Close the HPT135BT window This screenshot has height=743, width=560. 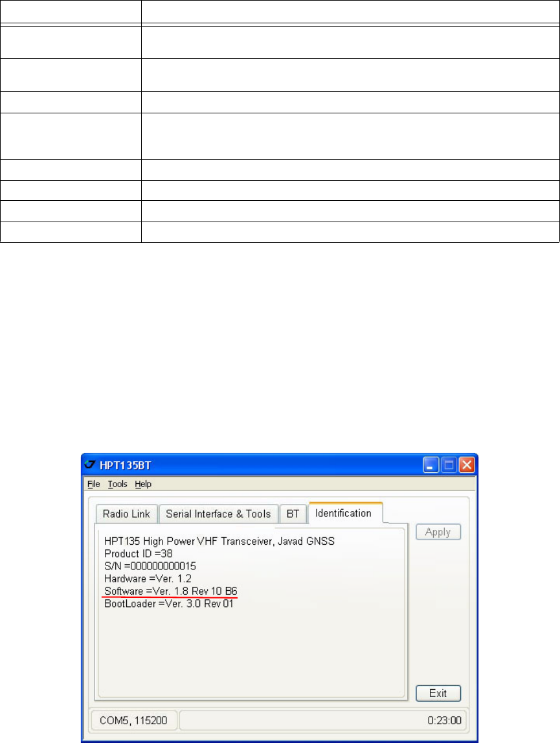(x=467, y=465)
